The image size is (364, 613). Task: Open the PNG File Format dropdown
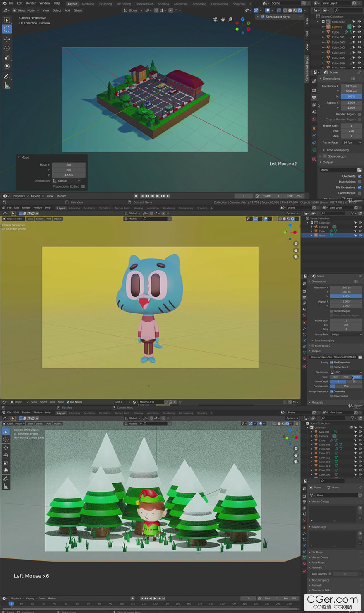(346, 372)
